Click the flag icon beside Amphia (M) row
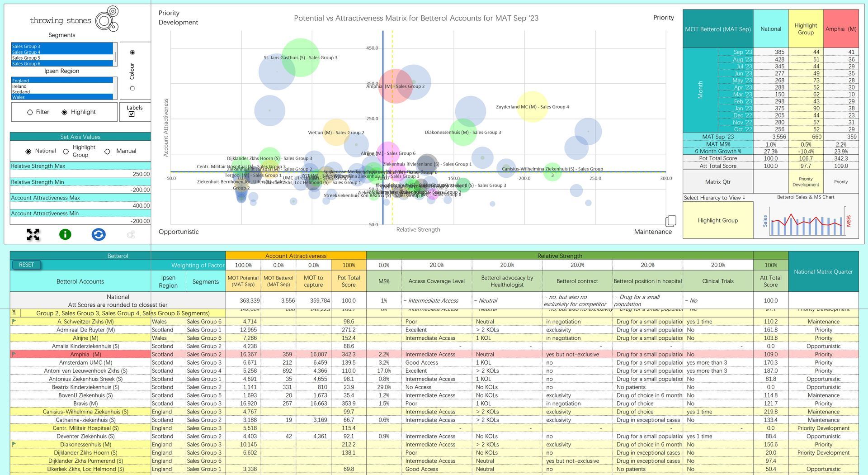The image size is (868, 475). (14, 354)
